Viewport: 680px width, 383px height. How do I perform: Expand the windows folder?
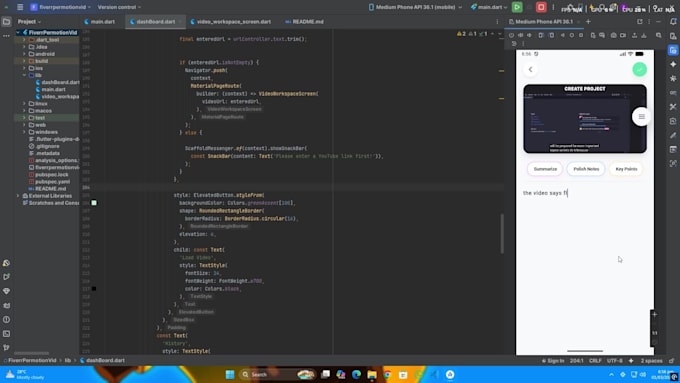point(24,132)
